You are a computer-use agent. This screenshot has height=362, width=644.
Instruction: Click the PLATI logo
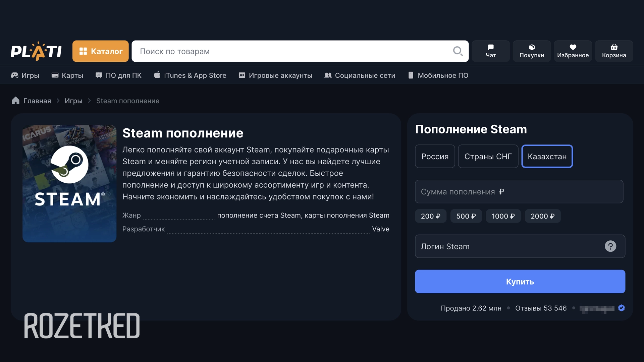[36, 51]
